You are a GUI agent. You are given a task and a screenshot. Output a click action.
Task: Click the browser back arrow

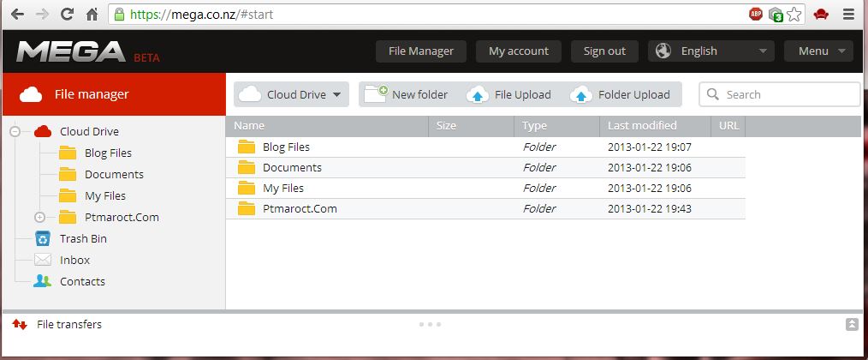tap(18, 15)
